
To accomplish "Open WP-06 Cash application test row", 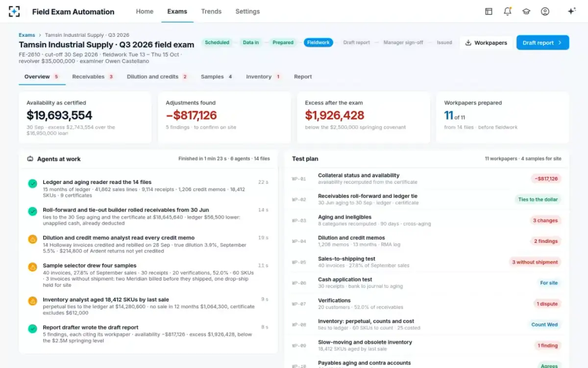I will (426, 283).
